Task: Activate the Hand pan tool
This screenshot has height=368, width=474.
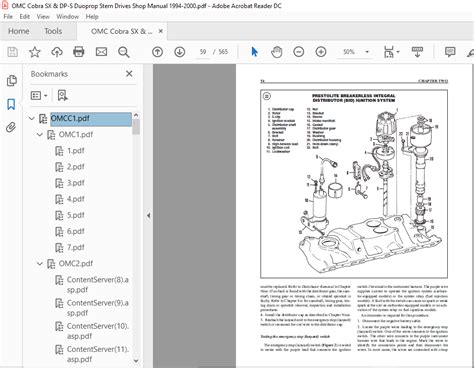Action: (276, 52)
